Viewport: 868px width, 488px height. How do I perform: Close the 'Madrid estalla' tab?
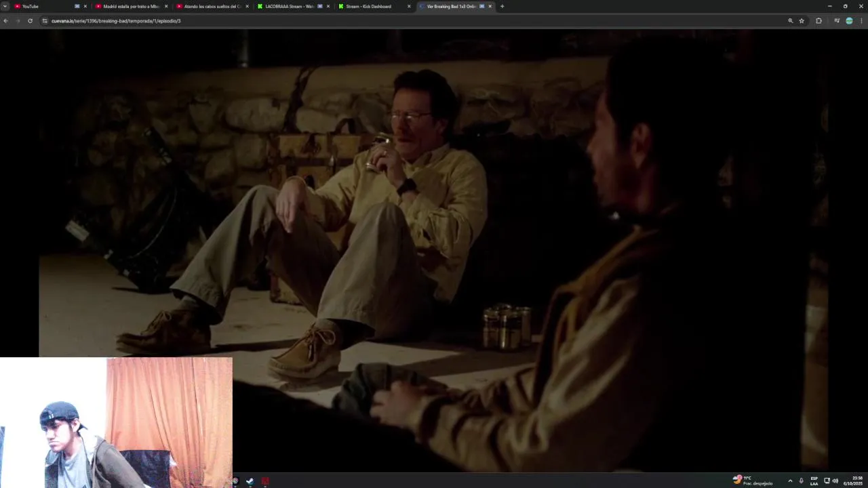click(166, 6)
